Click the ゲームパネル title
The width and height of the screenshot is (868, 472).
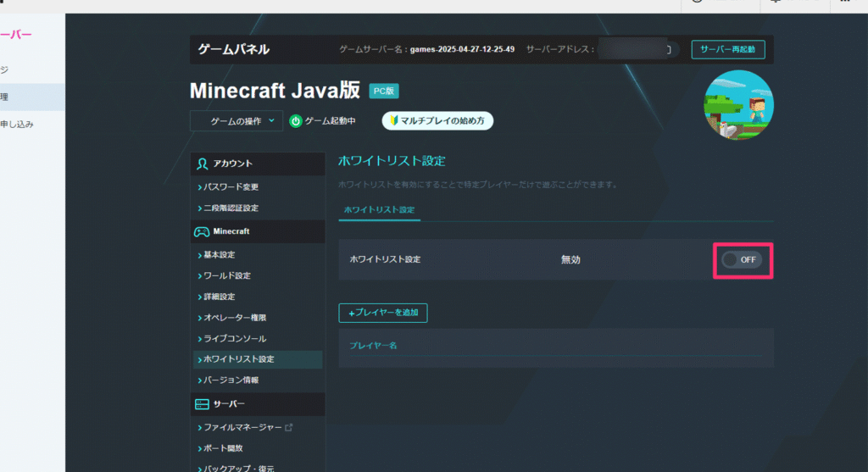point(234,49)
